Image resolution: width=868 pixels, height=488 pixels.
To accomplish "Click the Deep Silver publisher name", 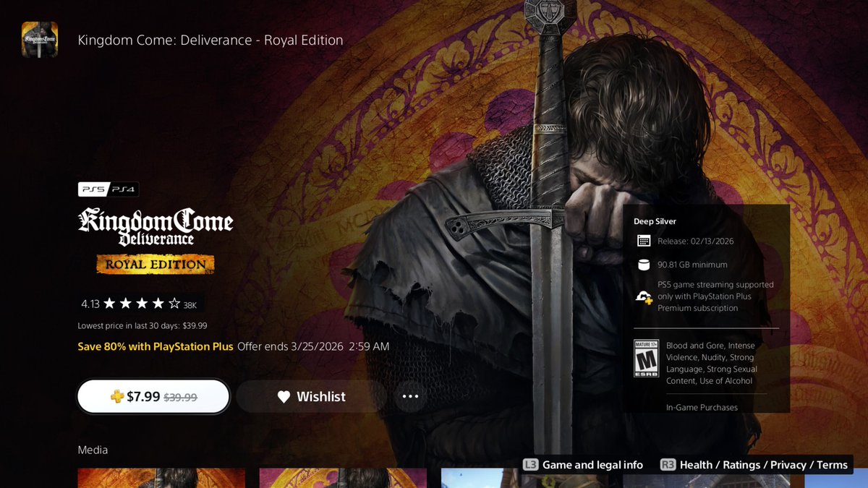I will click(655, 221).
